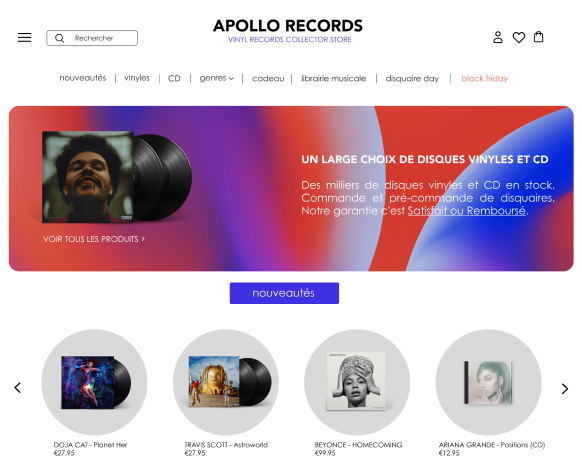This screenshot has height=476, width=582.
Task: Click the Apollo Records logo
Action: tap(288, 31)
